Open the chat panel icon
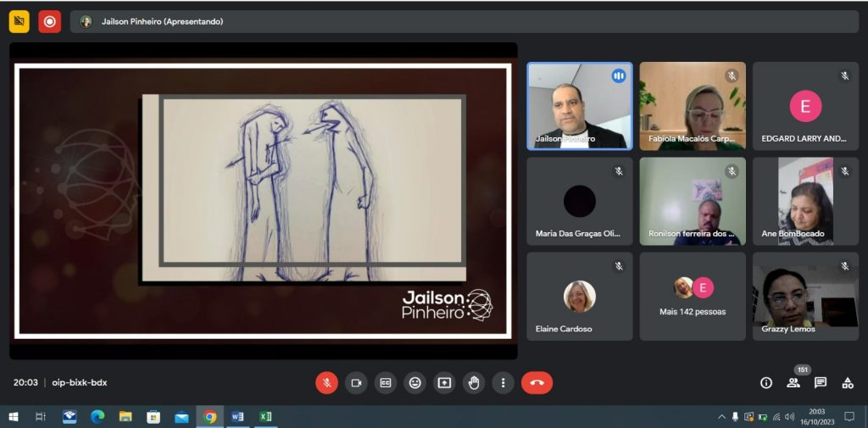Screen dimensions: 868x428 821,383
